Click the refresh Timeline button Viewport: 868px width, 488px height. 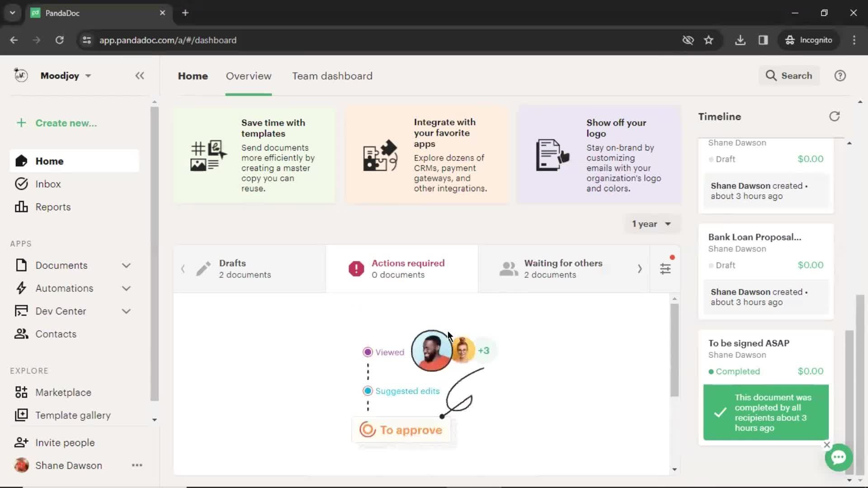(834, 116)
